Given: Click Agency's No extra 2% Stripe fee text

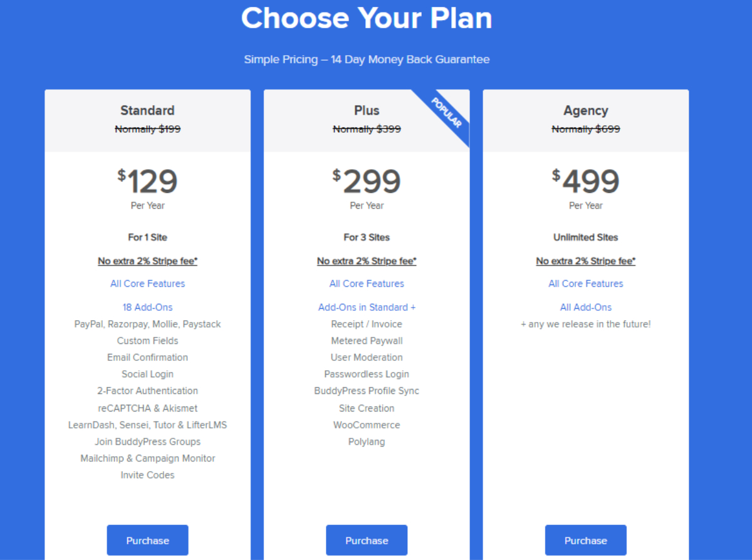Looking at the screenshot, I should (x=585, y=261).
